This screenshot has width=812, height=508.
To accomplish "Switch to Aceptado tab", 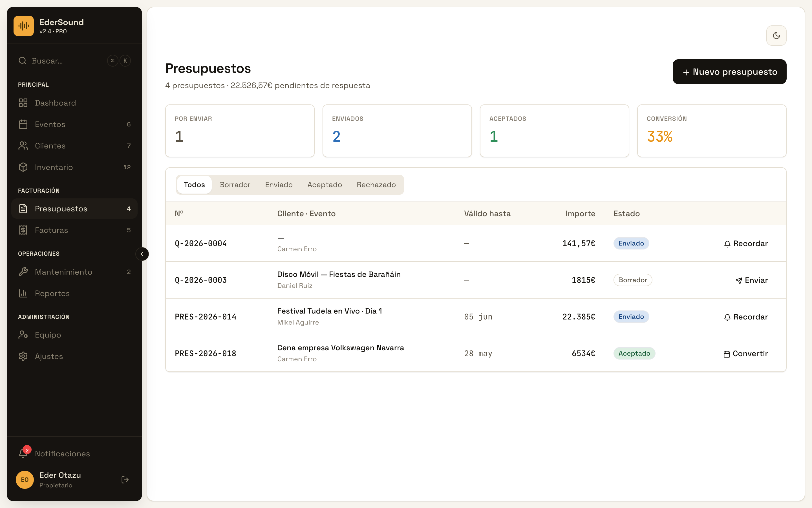I will [x=325, y=185].
